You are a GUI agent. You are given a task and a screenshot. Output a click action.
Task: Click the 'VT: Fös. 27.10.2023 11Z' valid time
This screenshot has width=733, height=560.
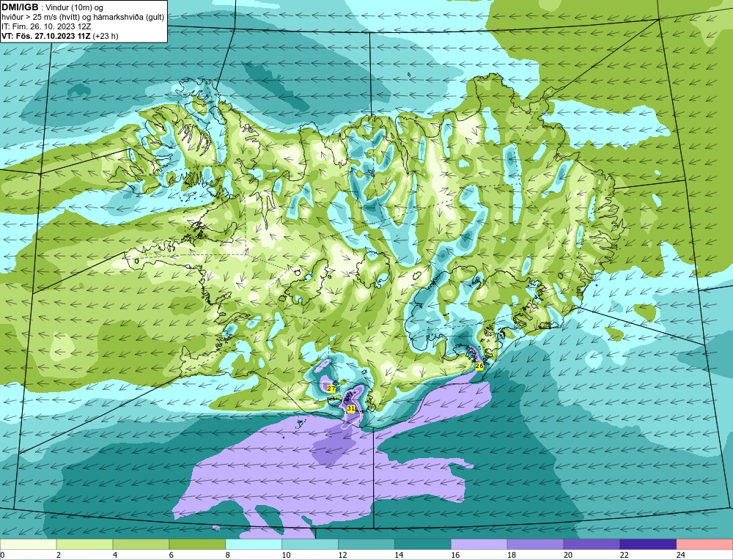click(x=47, y=35)
